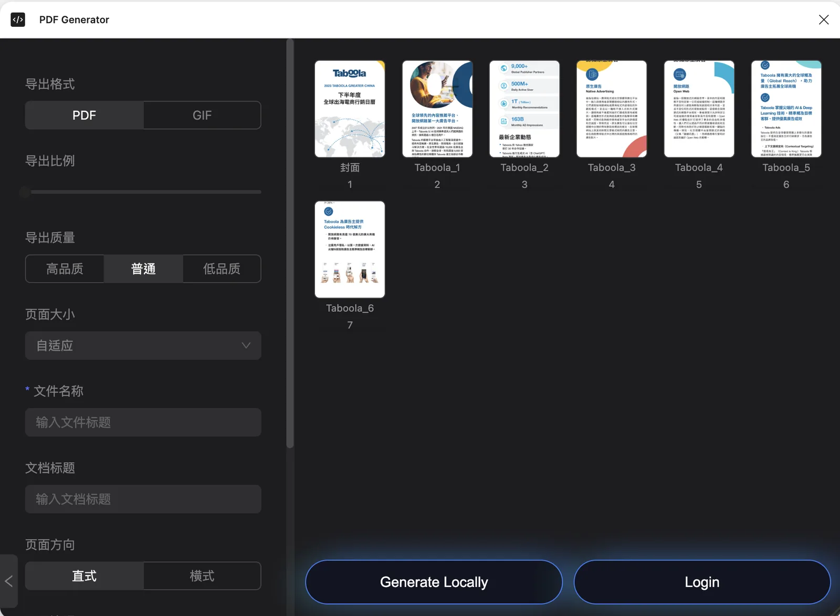Viewport: 840px width, 616px height.
Task: Click the middle of the export ratio slider track
Action: [x=143, y=192]
